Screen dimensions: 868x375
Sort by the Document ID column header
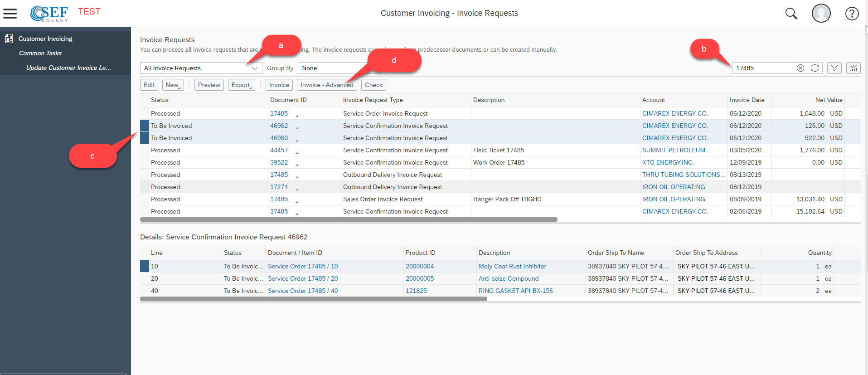click(304, 100)
